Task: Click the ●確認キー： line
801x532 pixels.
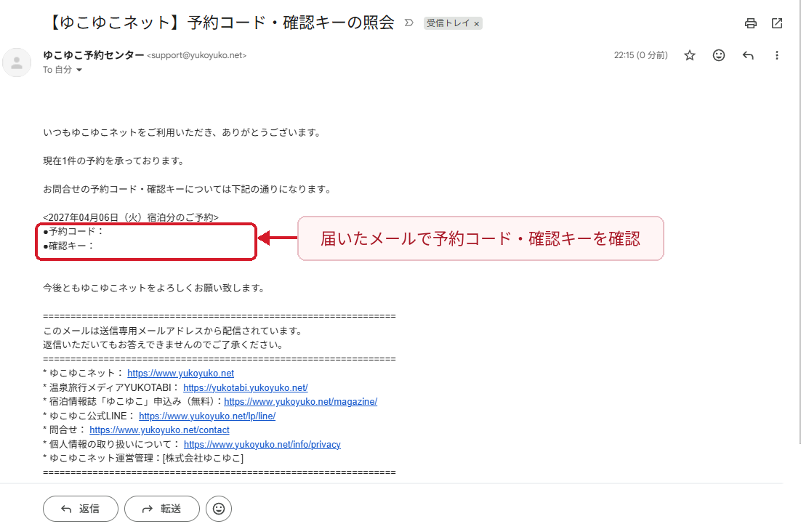Action: pyautogui.click(x=69, y=246)
